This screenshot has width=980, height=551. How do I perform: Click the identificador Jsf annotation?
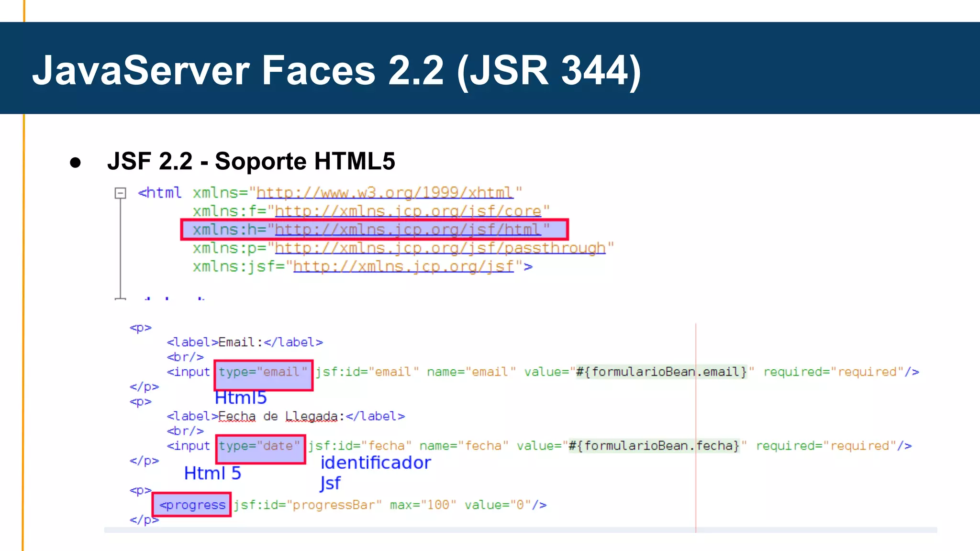[376, 473]
